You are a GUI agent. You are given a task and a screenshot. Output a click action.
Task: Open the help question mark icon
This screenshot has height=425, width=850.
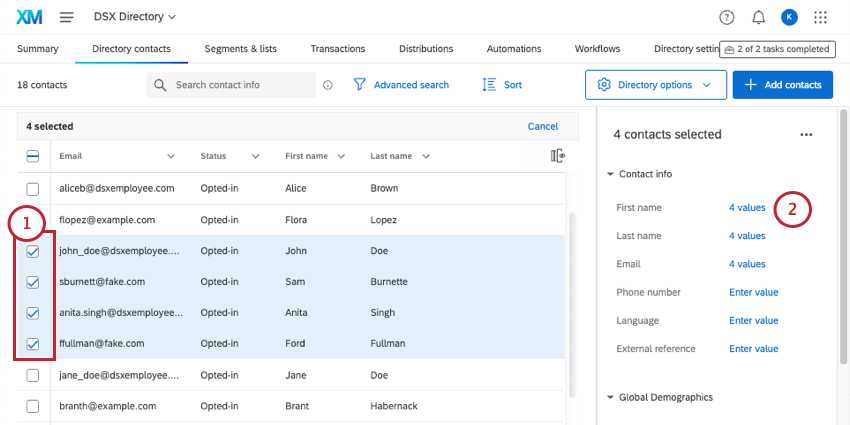727,17
